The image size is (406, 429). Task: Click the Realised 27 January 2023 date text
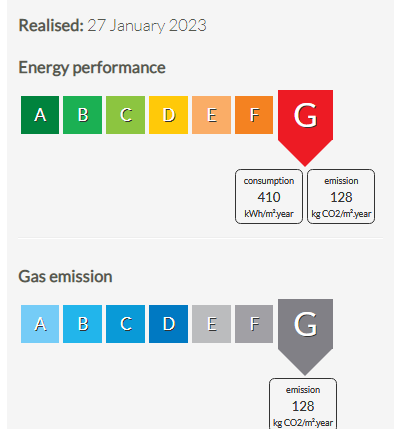[x=113, y=26]
